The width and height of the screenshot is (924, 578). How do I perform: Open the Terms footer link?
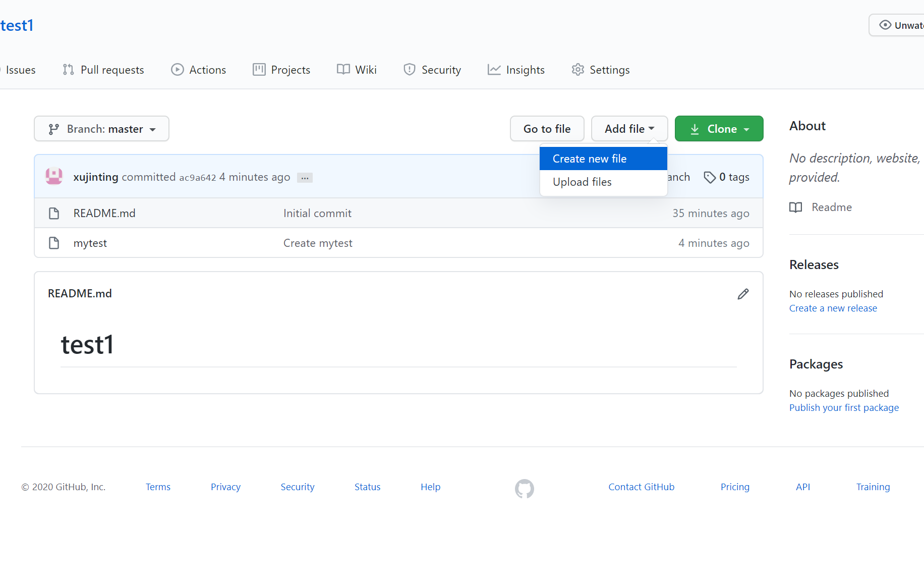click(x=158, y=487)
